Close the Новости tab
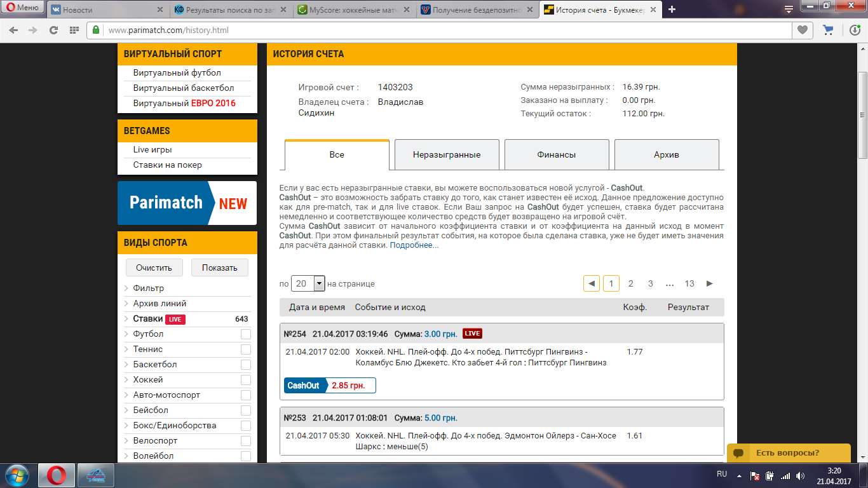The image size is (868, 488). [x=160, y=10]
